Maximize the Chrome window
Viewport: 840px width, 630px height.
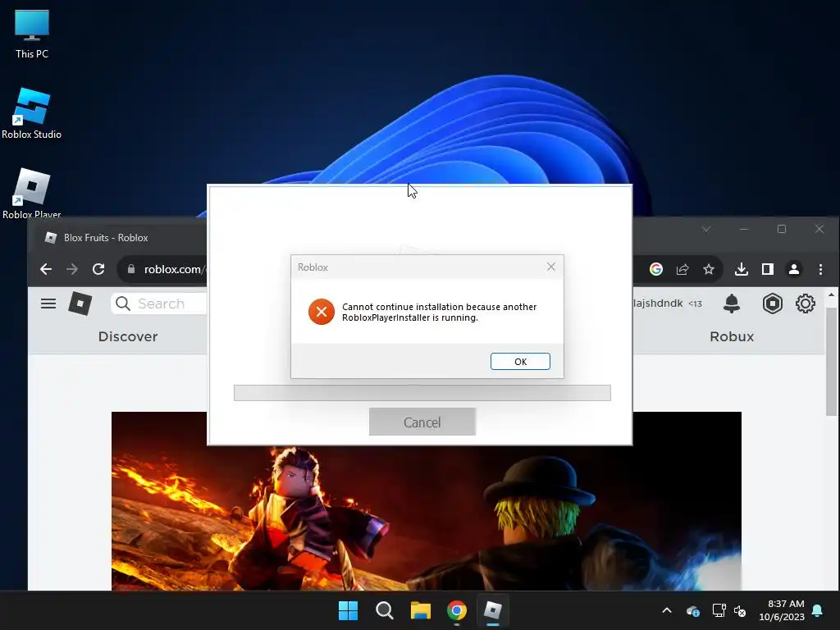click(782, 229)
